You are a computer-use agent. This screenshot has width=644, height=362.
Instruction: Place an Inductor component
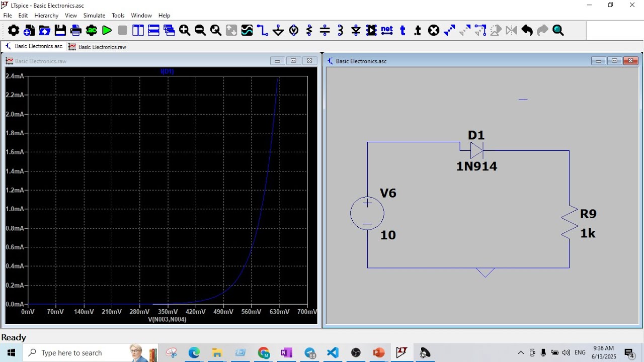pyautogui.click(x=341, y=31)
